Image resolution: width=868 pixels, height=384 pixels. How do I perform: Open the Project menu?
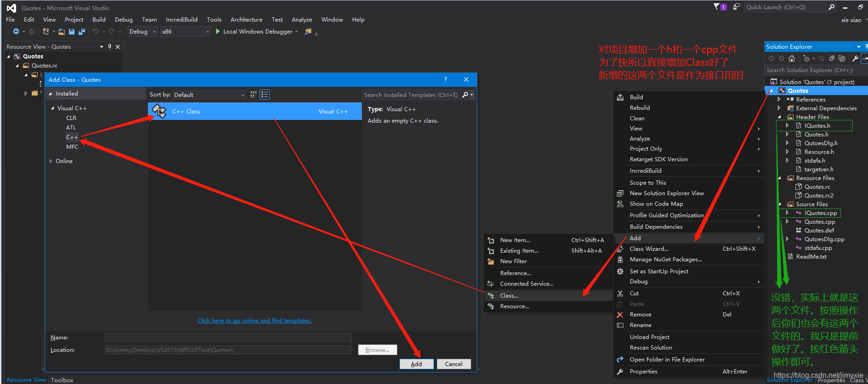point(74,20)
